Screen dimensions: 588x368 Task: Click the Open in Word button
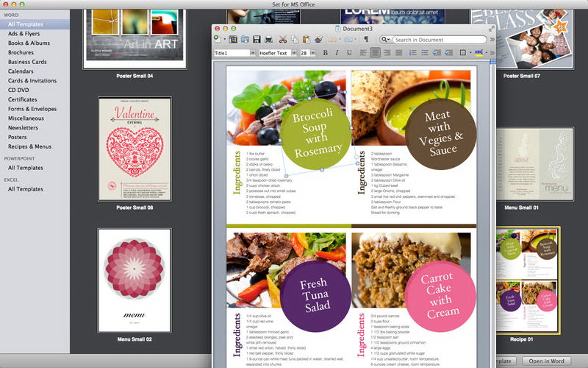[x=546, y=361]
